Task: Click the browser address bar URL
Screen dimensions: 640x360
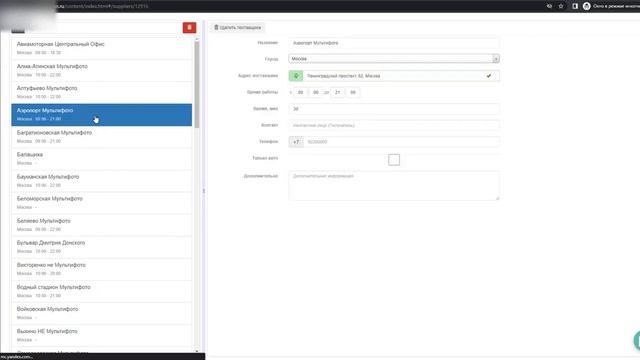Action: coord(102,6)
